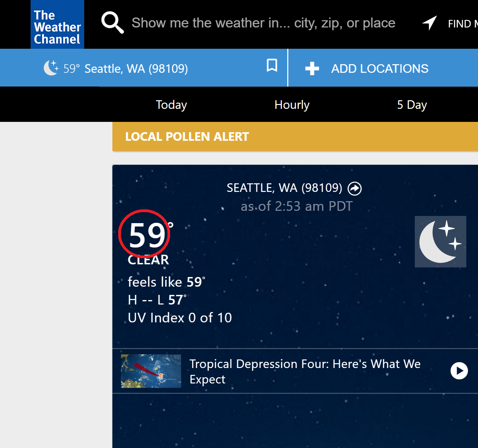Click the moon icon beside 59° Seattle
The width and height of the screenshot is (478, 448).
[x=51, y=68]
